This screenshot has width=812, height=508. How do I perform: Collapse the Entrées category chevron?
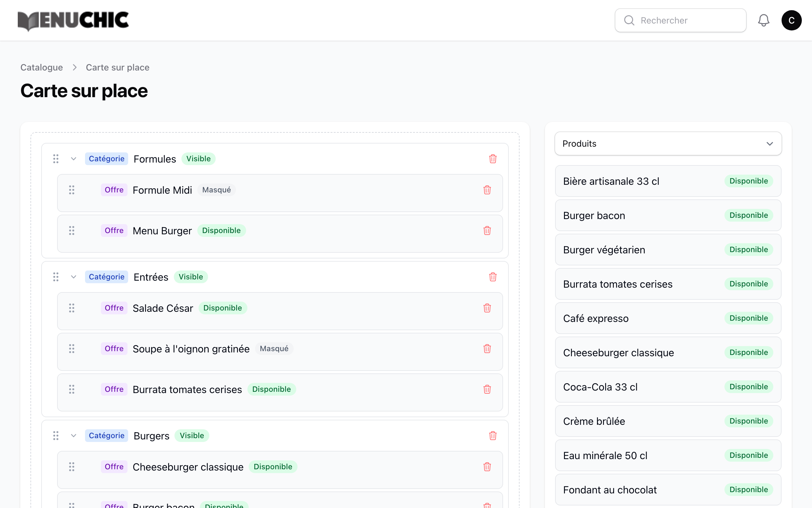(74, 277)
